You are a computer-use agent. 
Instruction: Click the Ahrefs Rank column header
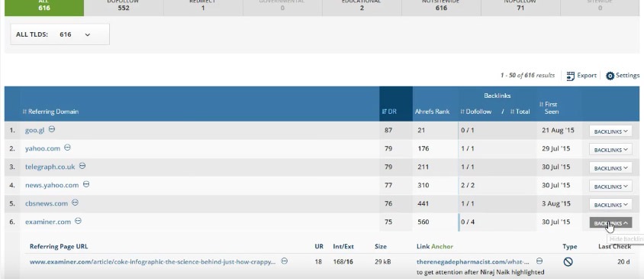[432, 112]
